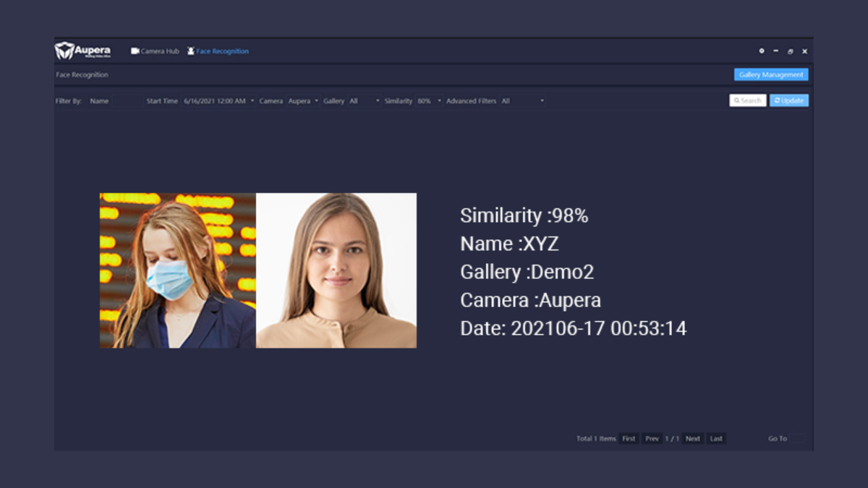Open Gallery Management
This screenshot has height=488, width=868.
click(771, 74)
